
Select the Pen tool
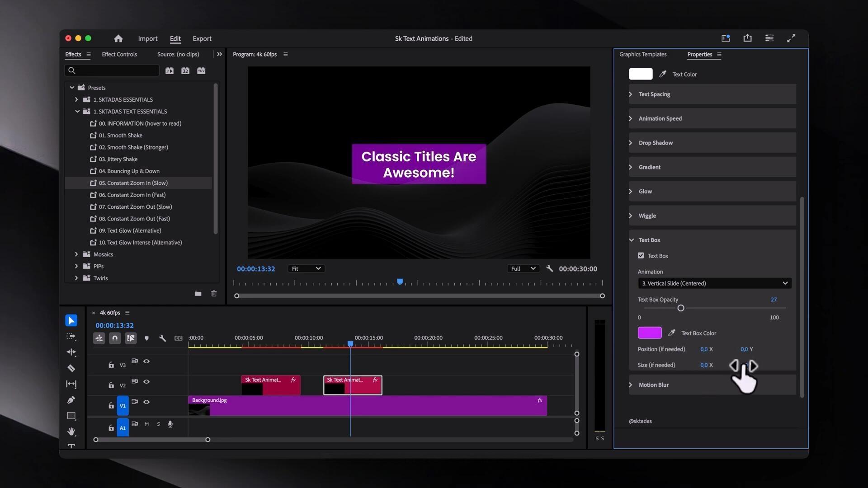pyautogui.click(x=71, y=400)
